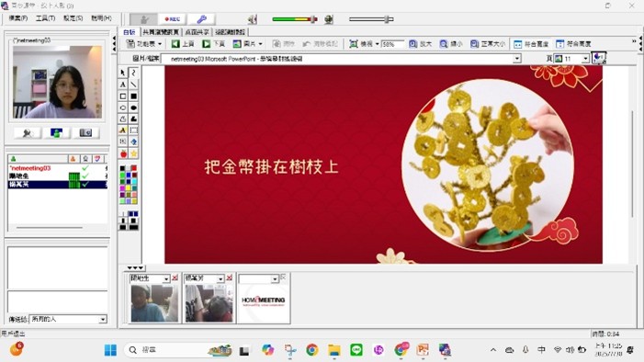Go to previous page with green left arrow

pyautogui.click(x=183, y=43)
